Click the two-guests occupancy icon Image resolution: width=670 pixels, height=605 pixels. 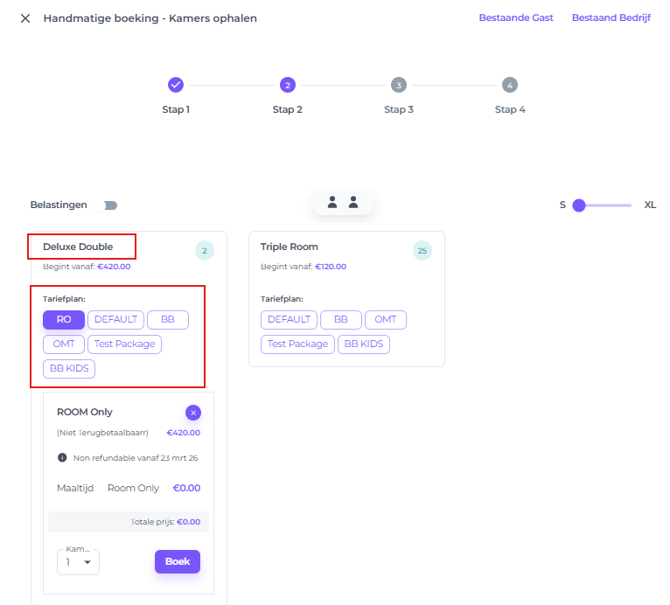(343, 203)
